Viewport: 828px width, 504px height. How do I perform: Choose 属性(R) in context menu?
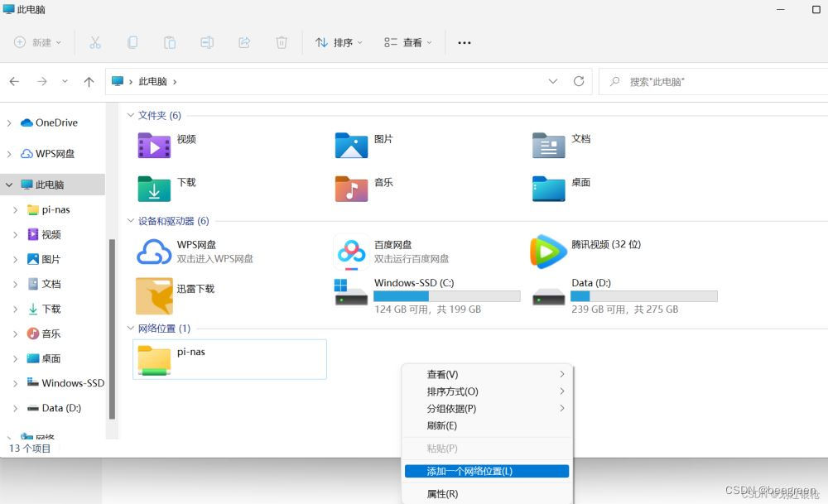487,494
